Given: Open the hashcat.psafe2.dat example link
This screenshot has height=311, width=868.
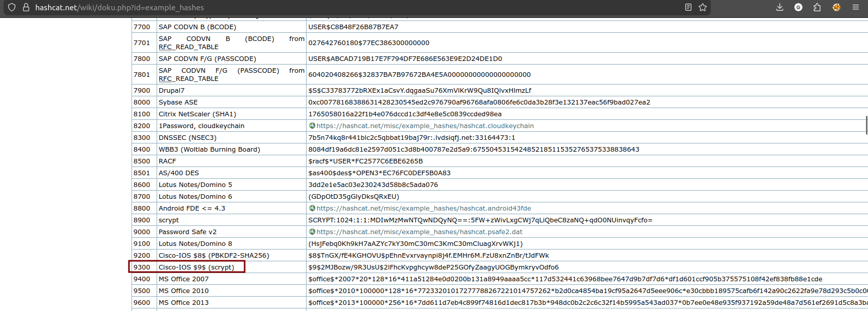Looking at the screenshot, I should [x=419, y=232].
